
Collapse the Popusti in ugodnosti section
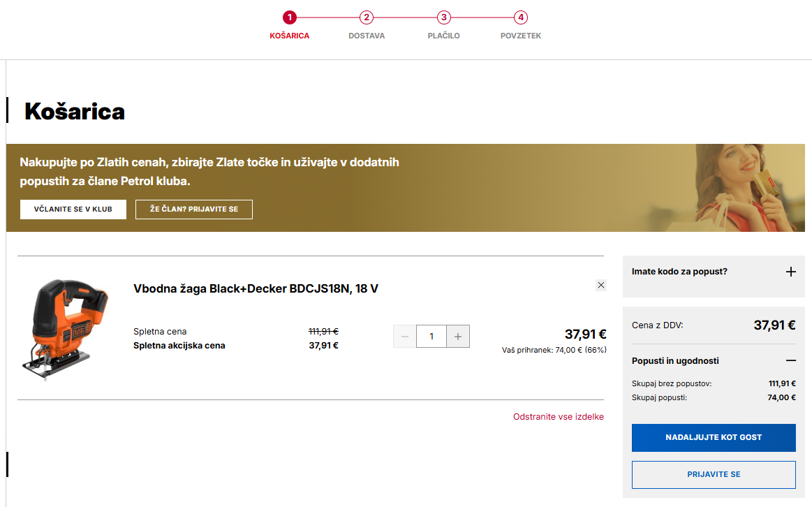point(790,361)
